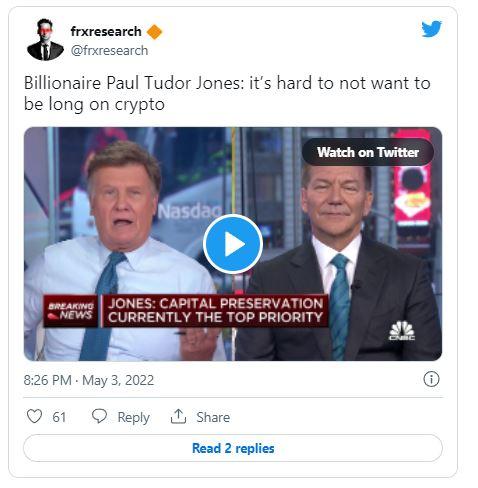Click Watch on Twitter button
The image size is (478, 488).
pos(368,152)
